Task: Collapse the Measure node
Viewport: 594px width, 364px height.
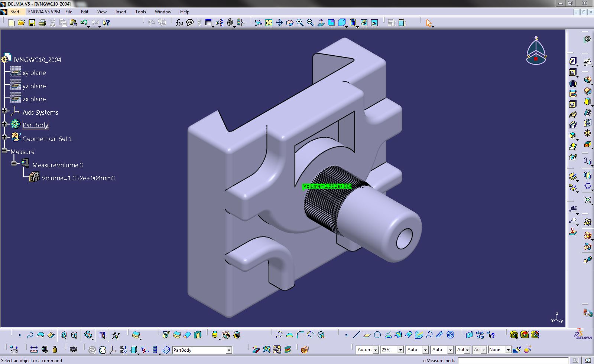Action: [4, 150]
